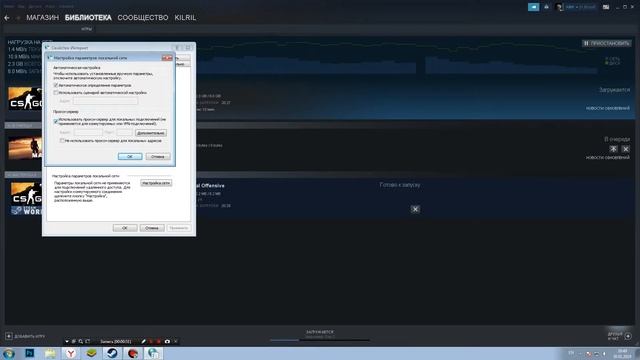Toggle automatic detection of settings checkbox
The height and width of the screenshot is (360, 640).
pyautogui.click(x=56, y=85)
